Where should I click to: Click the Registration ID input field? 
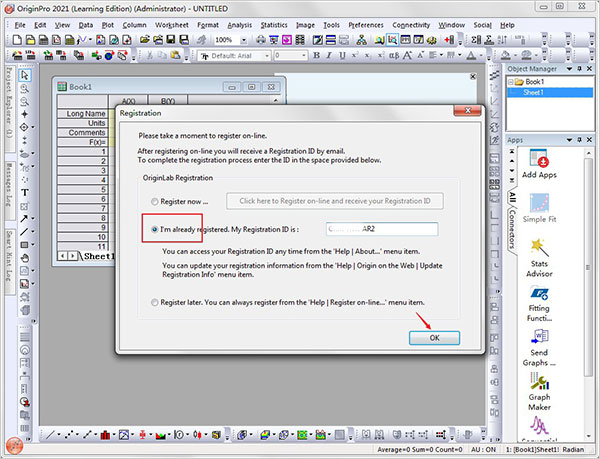(x=382, y=229)
